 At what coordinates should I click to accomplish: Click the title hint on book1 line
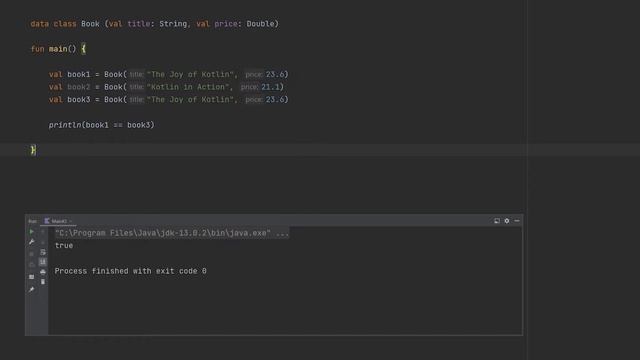click(x=136, y=75)
